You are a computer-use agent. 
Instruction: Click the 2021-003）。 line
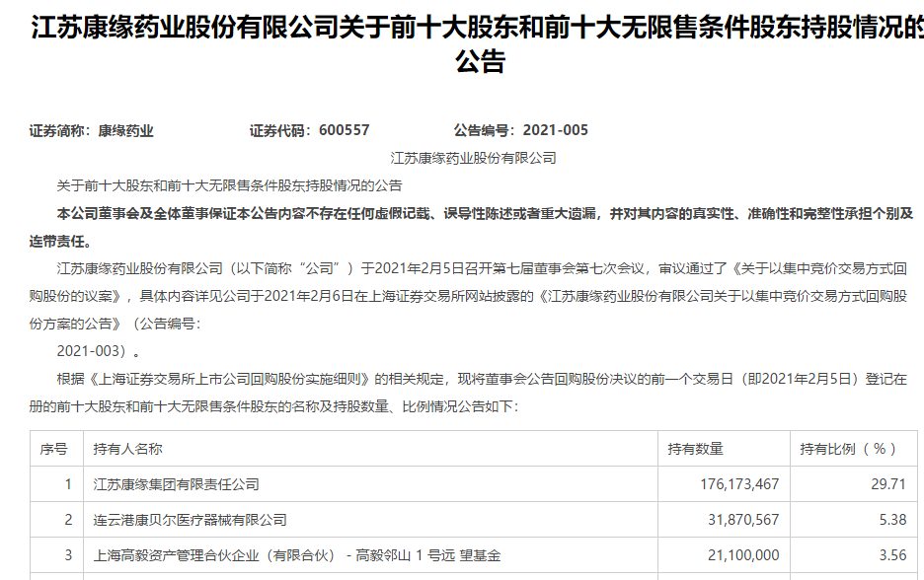pyautogui.click(x=99, y=351)
